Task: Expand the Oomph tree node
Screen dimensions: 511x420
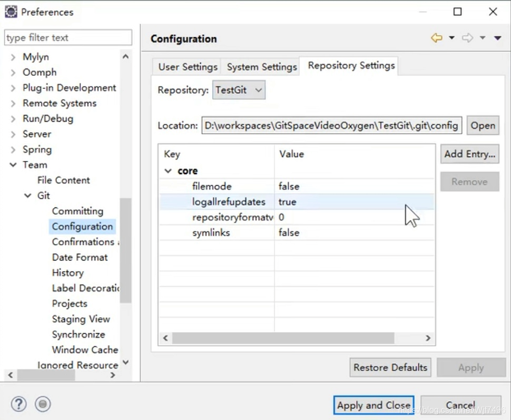Action: [x=13, y=73]
